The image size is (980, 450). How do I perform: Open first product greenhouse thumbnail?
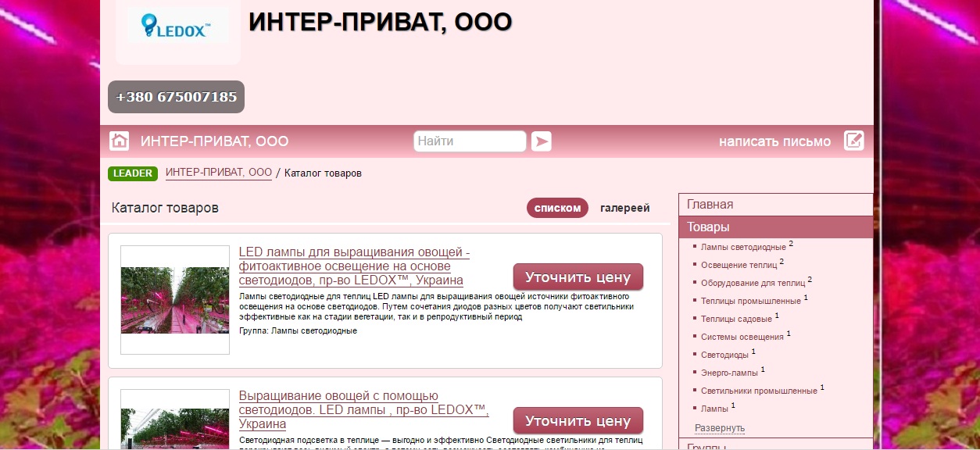pyautogui.click(x=175, y=300)
